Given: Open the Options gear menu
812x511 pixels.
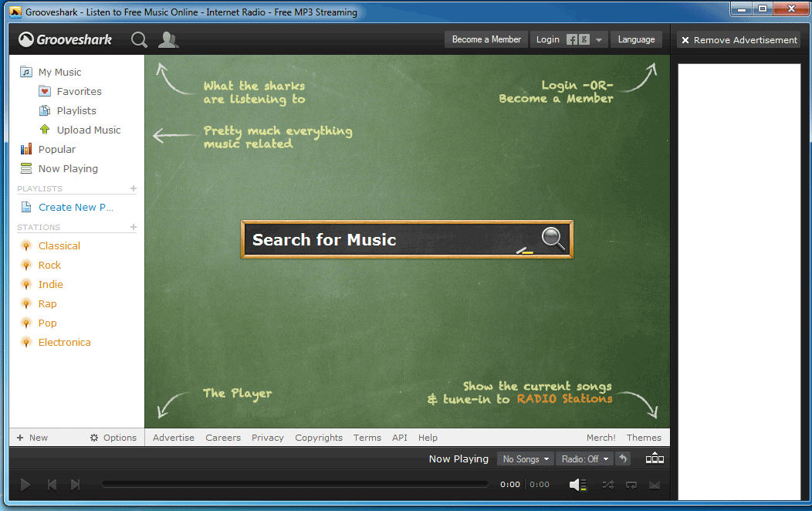Looking at the screenshot, I should click(x=113, y=438).
